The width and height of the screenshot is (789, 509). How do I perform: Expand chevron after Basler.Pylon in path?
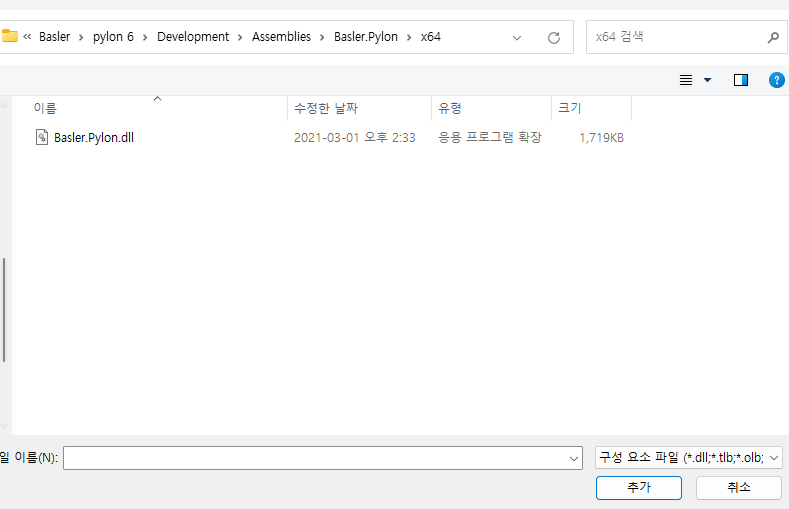click(409, 37)
